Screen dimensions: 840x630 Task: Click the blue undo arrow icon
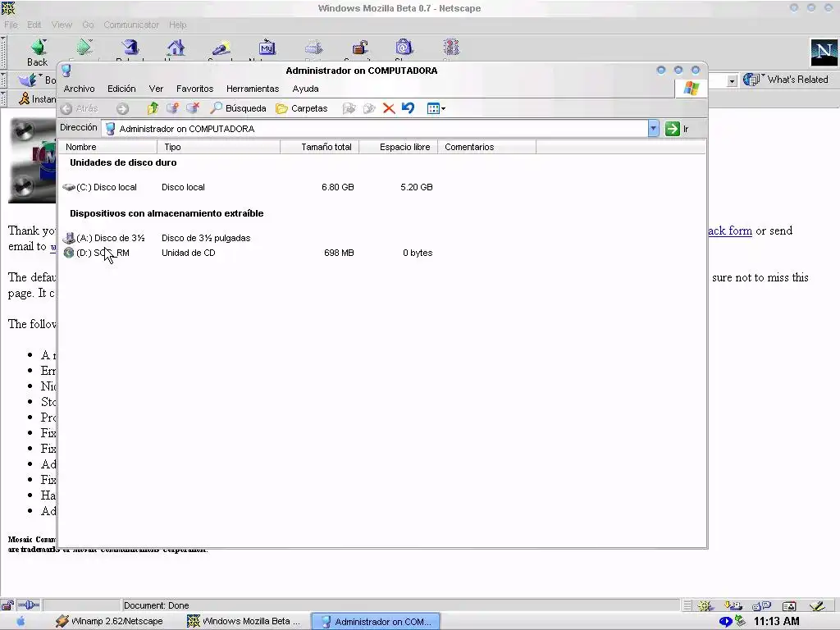pos(408,108)
